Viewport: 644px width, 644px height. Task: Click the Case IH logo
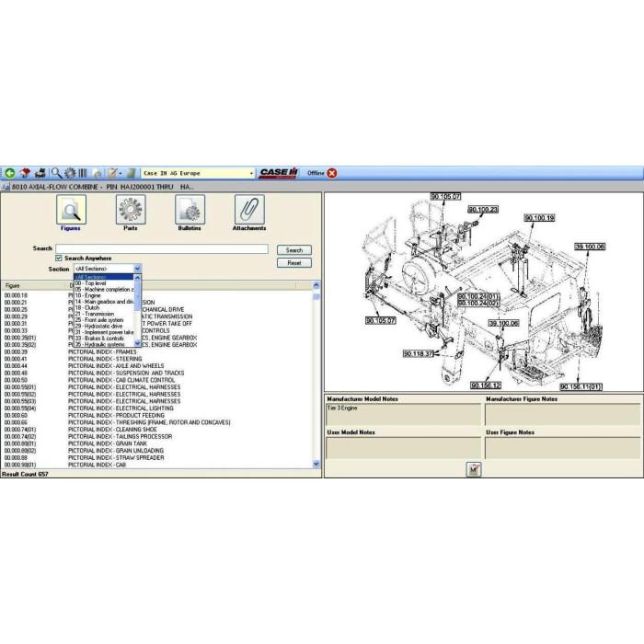(x=278, y=173)
